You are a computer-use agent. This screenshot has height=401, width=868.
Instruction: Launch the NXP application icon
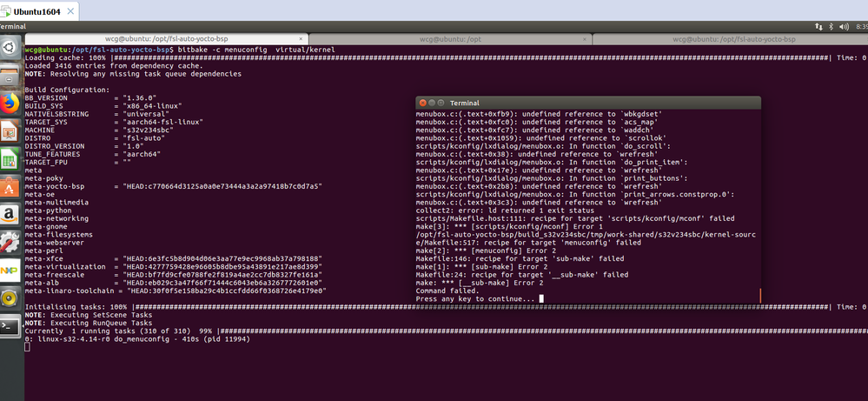click(10, 271)
